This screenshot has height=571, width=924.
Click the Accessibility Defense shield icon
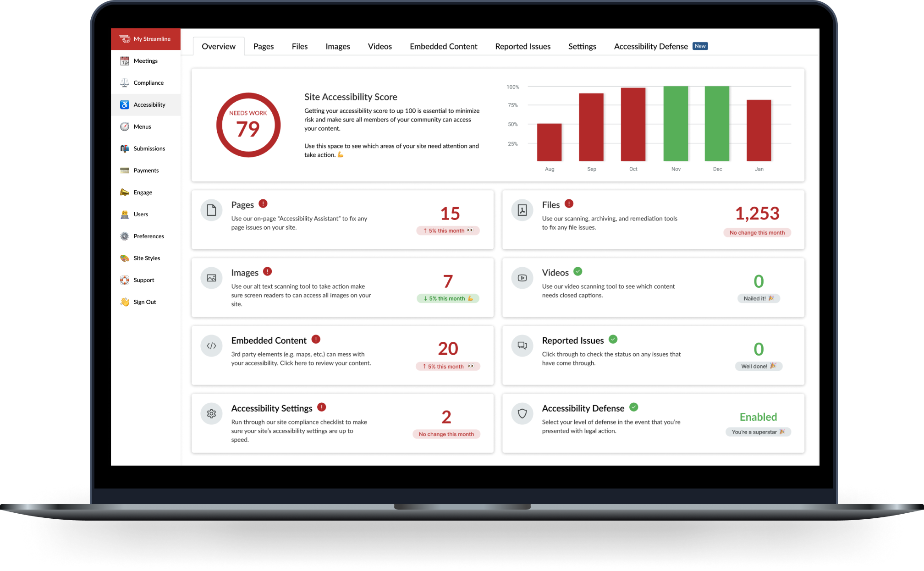click(x=522, y=414)
